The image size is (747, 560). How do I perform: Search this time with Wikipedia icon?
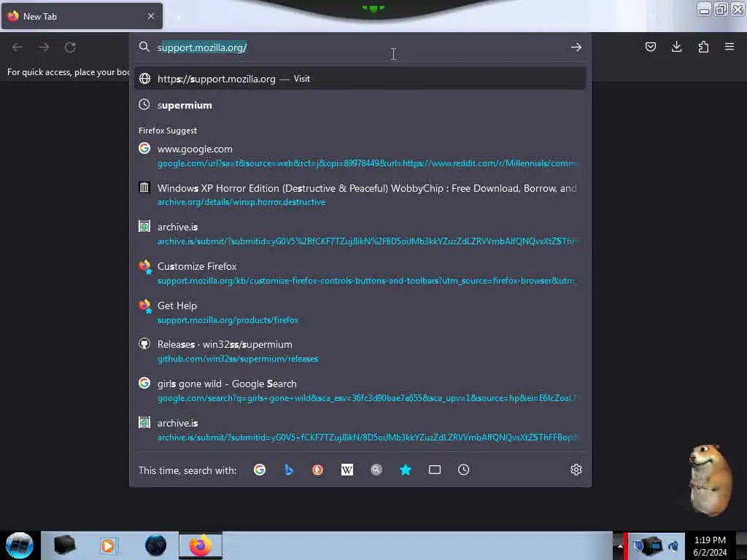pyautogui.click(x=347, y=470)
